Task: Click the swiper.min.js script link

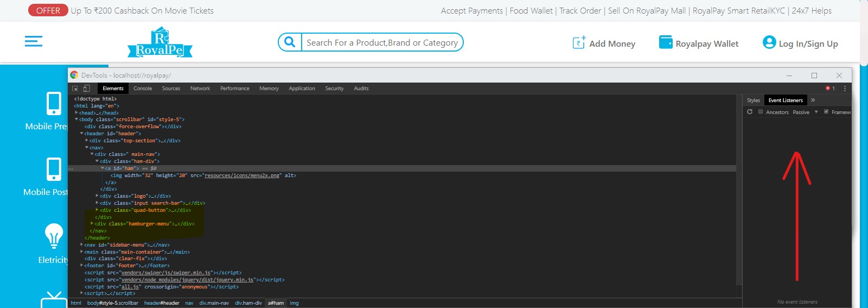Action: click(165, 273)
